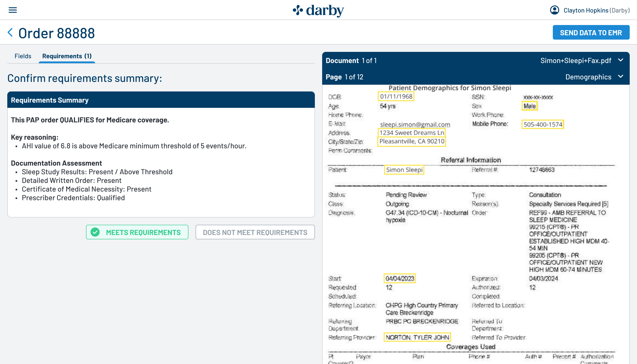
Task: Click referral number 12748663
Action: tap(542, 170)
